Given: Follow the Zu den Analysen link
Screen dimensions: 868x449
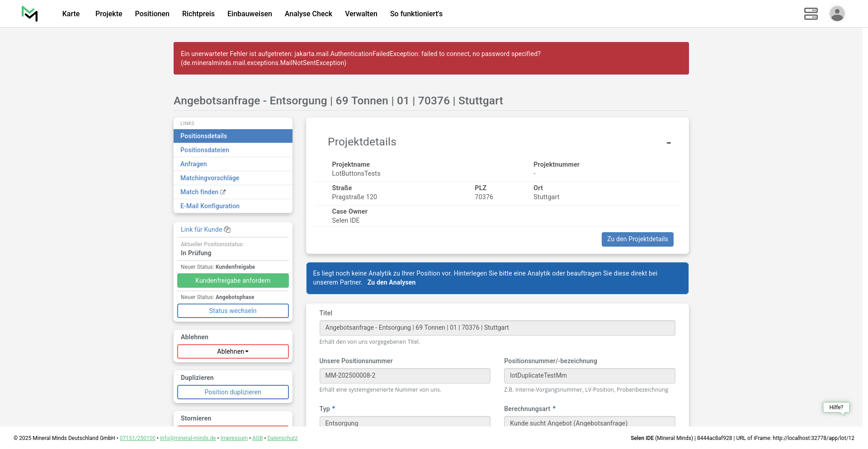Looking at the screenshot, I should click(x=391, y=282).
